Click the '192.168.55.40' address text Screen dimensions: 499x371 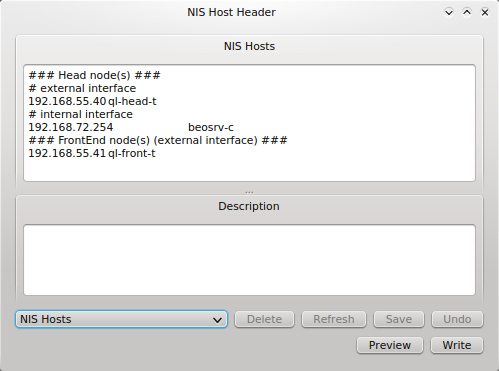pos(67,101)
